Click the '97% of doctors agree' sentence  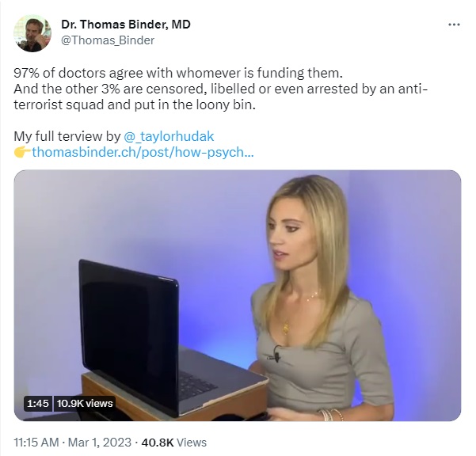coord(178,73)
